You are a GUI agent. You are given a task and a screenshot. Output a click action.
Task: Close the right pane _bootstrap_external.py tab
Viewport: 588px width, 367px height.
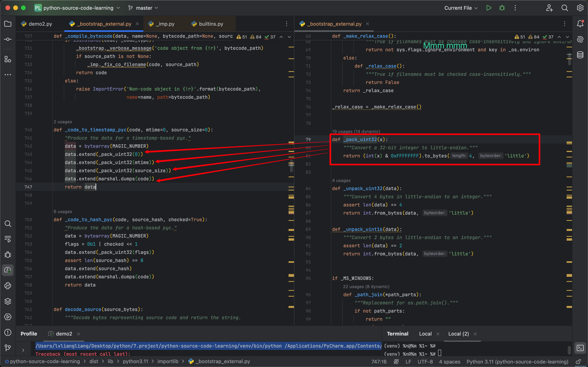point(367,24)
